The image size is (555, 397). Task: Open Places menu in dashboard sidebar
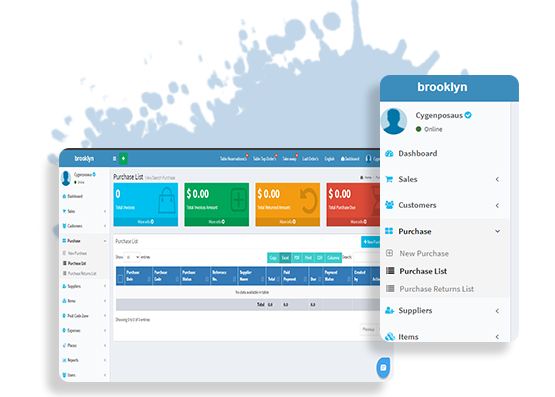click(84, 345)
